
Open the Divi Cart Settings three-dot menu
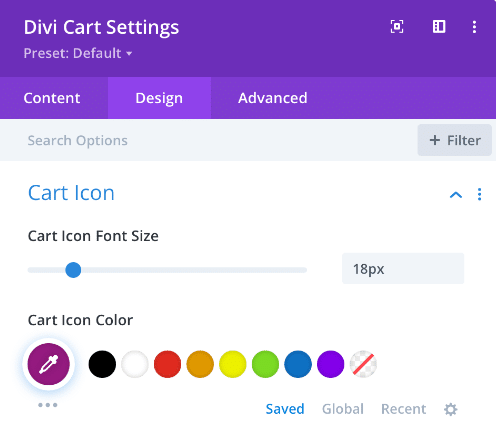tap(474, 27)
